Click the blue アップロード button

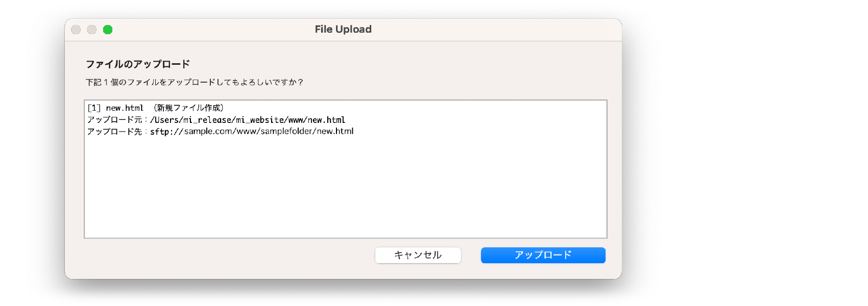[543, 255]
